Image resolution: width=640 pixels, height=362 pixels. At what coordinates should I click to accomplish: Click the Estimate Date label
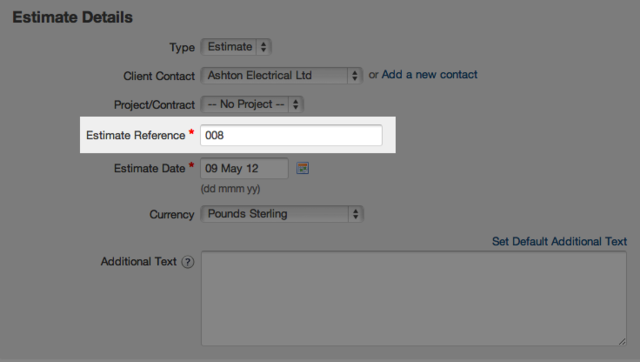(149, 169)
